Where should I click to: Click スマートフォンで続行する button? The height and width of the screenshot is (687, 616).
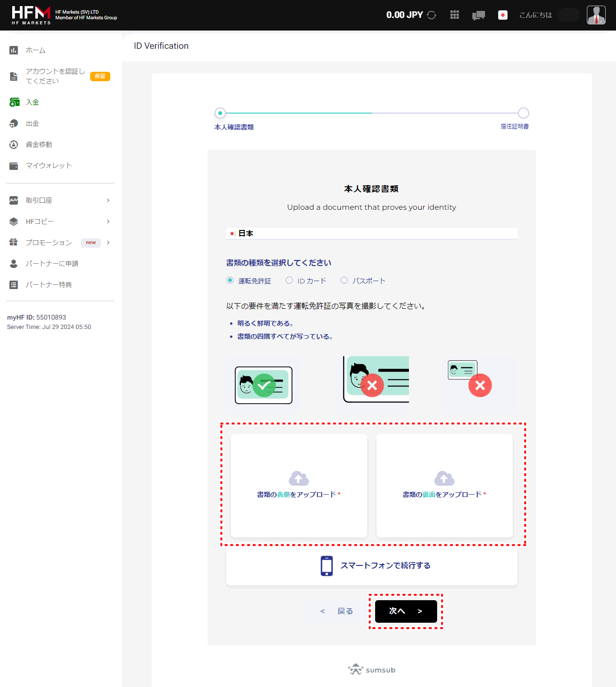click(372, 566)
